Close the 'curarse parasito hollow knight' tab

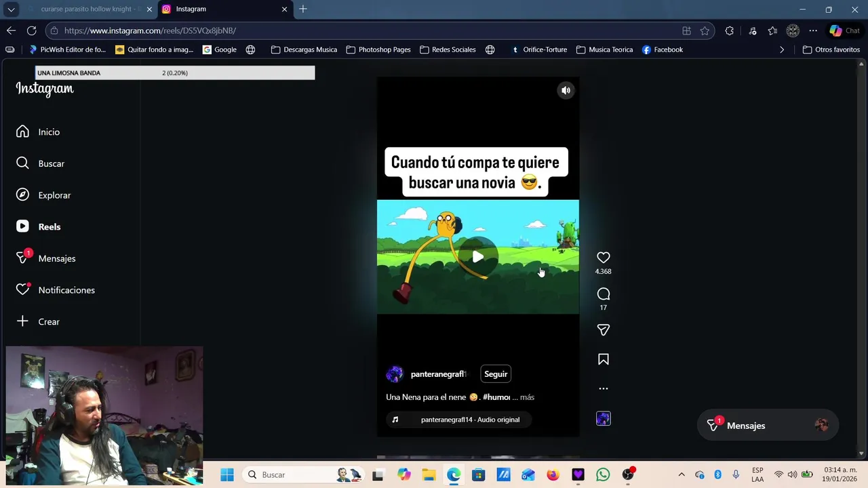click(149, 9)
